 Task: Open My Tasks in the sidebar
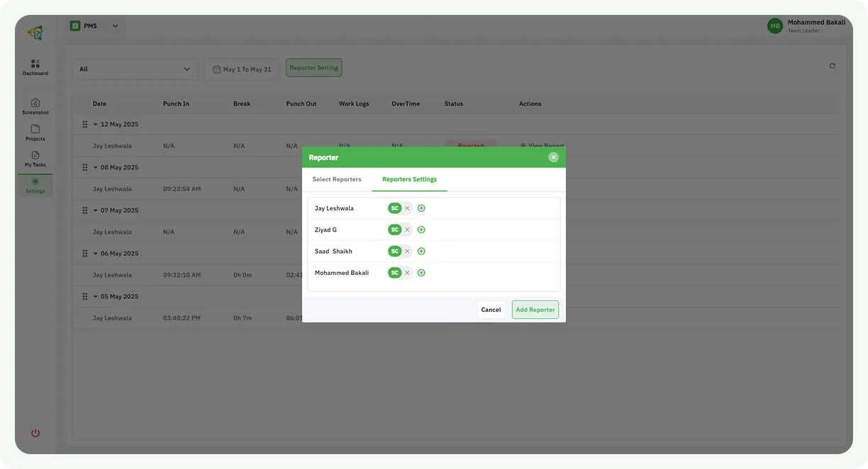tap(35, 159)
